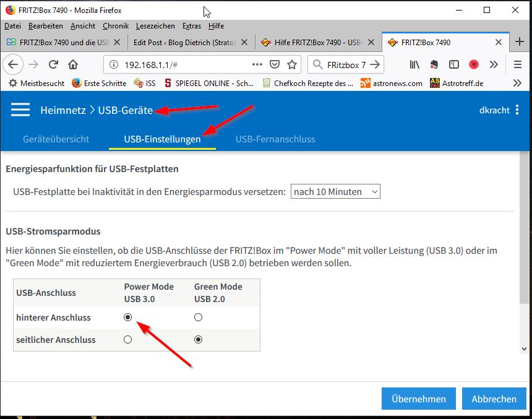Click the Pocket save icon in address bar
Image resolution: width=532 pixels, height=419 pixels.
pos(275,64)
